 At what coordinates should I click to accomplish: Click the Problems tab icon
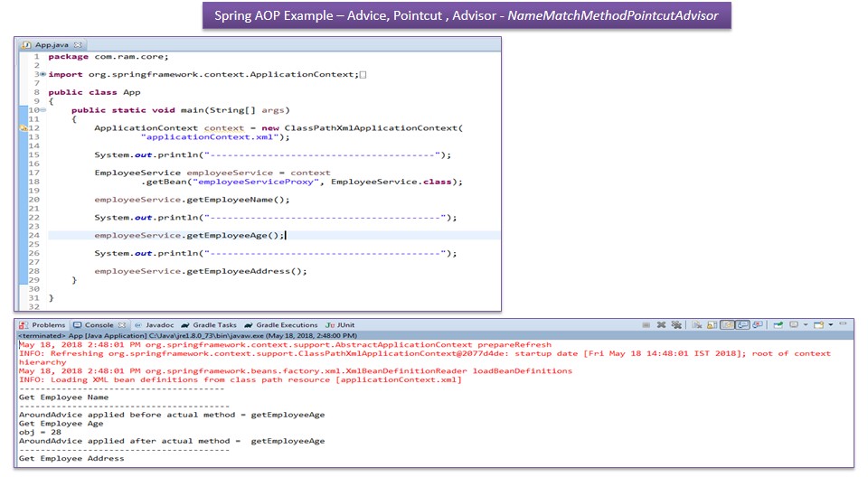(x=24, y=325)
